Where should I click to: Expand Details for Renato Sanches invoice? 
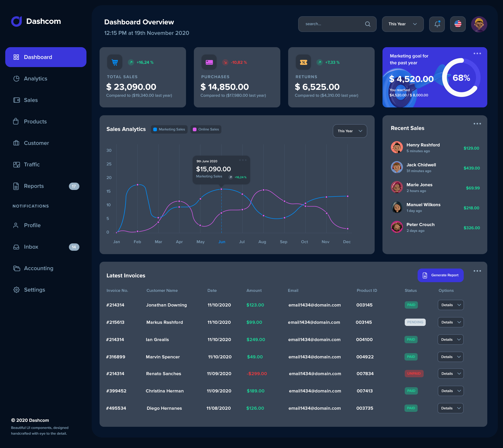click(x=450, y=374)
